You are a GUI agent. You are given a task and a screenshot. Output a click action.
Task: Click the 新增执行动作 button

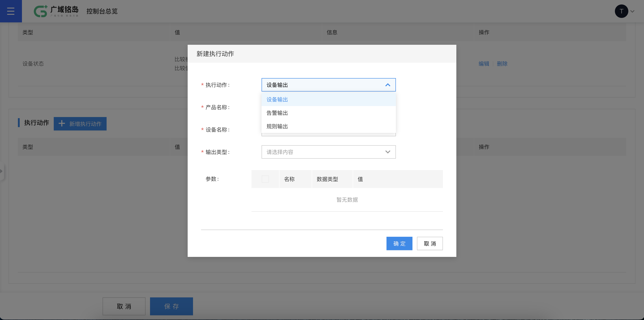[x=80, y=124]
